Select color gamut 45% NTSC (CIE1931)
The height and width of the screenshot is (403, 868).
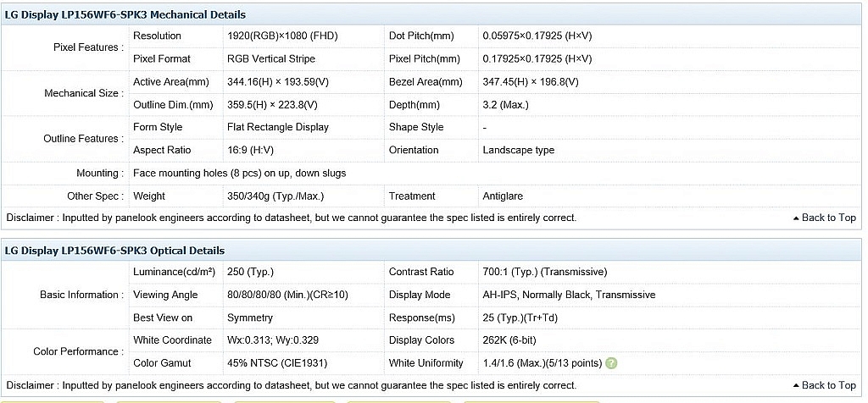coord(277,363)
